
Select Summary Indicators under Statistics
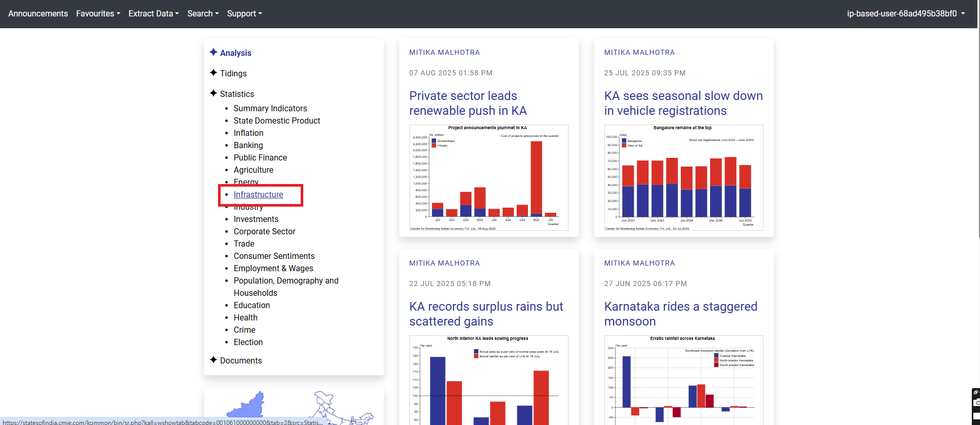tap(270, 109)
